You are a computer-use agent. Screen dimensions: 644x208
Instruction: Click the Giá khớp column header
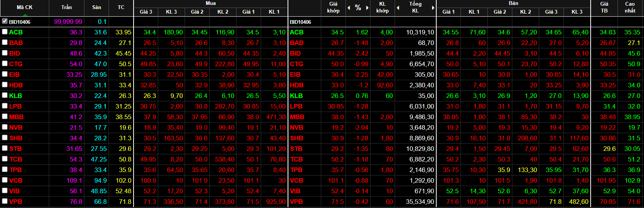tap(333, 7)
